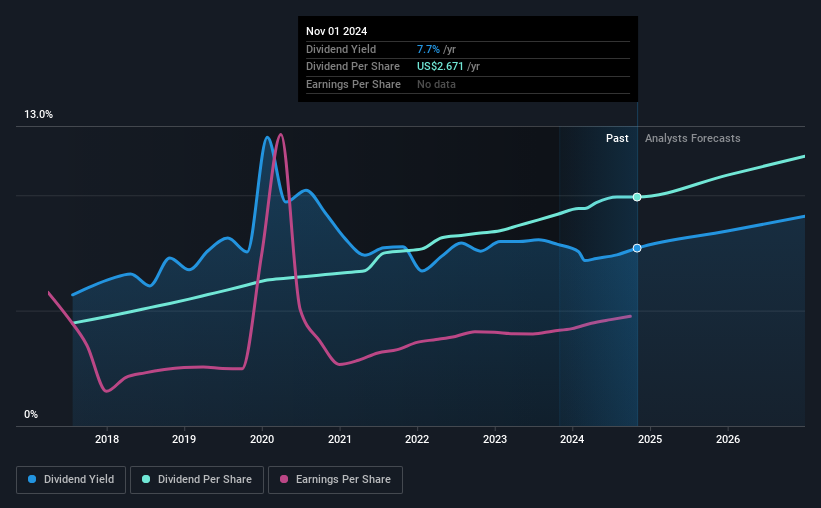Click the 2025 x-axis label
821x508 pixels.
(650, 439)
